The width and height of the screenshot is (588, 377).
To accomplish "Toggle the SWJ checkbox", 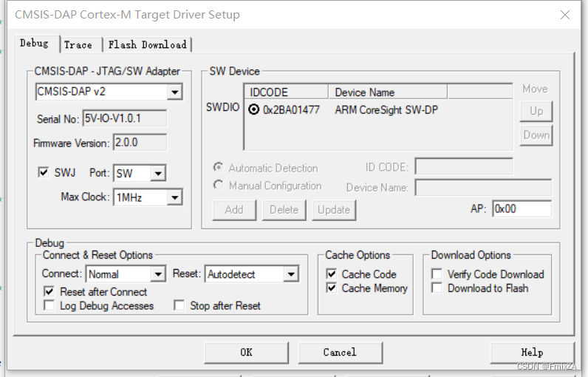I will 44,172.
